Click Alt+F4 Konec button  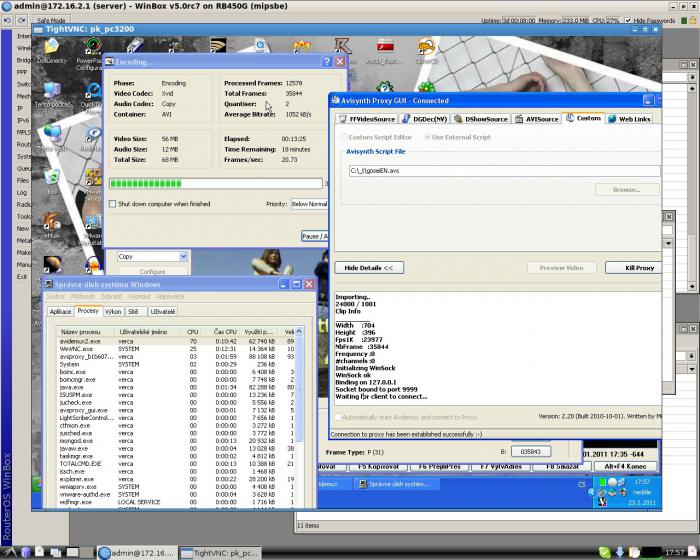(625, 466)
